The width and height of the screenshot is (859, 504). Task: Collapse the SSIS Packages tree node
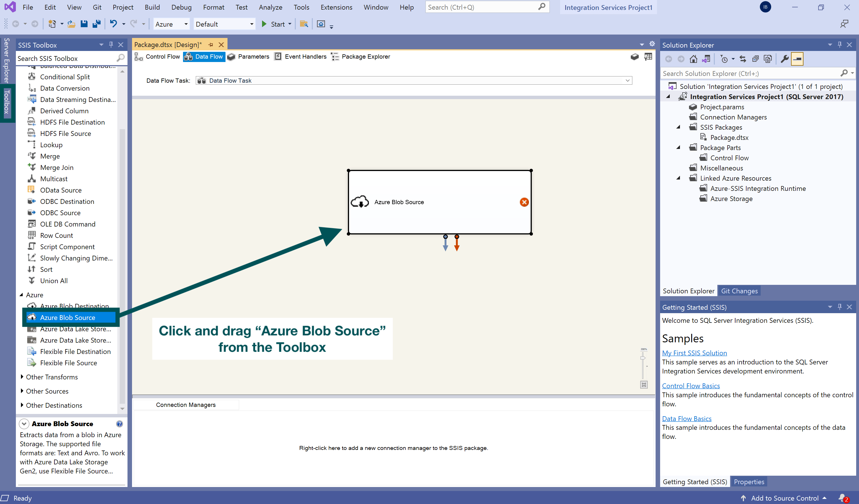[678, 127]
